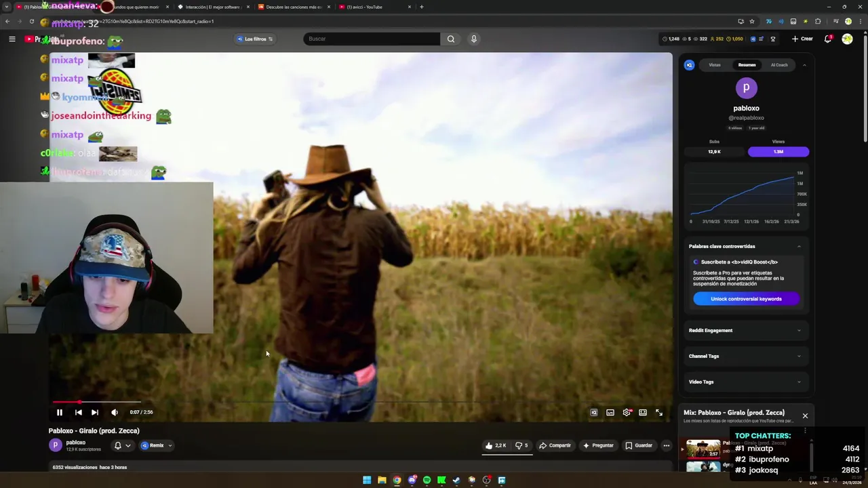Screen dimensions: 868x488
Task: Click the YouTube search field Buscar
Action: pos(372,39)
